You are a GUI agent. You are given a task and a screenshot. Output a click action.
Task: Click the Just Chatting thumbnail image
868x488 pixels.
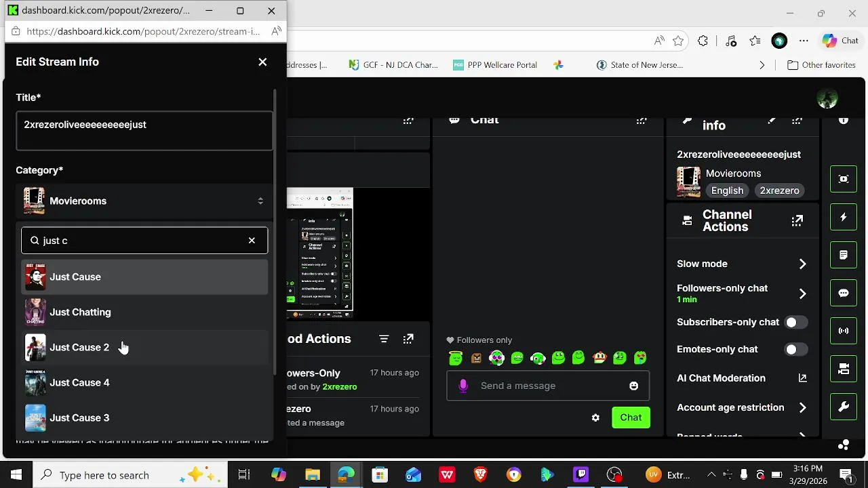click(35, 312)
